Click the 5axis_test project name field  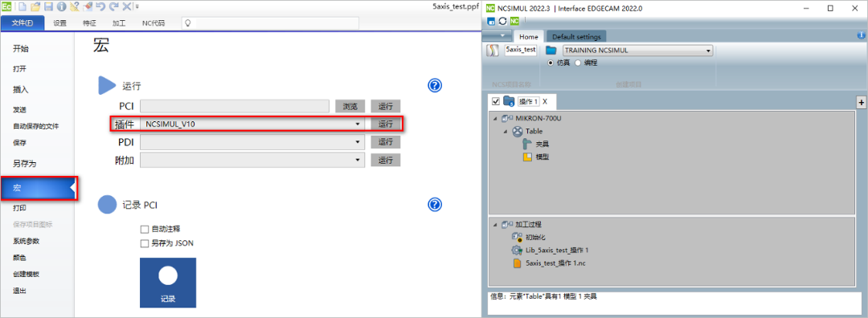(520, 50)
